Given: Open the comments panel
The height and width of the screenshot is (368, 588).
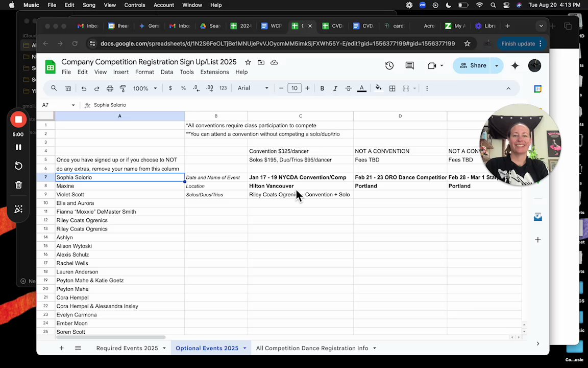Looking at the screenshot, I should [x=409, y=65].
